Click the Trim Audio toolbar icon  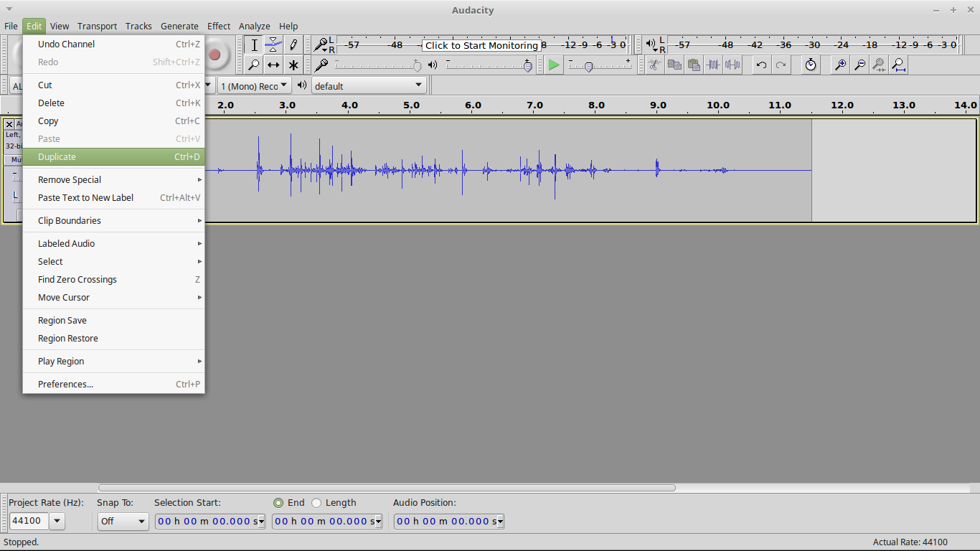[x=713, y=65]
